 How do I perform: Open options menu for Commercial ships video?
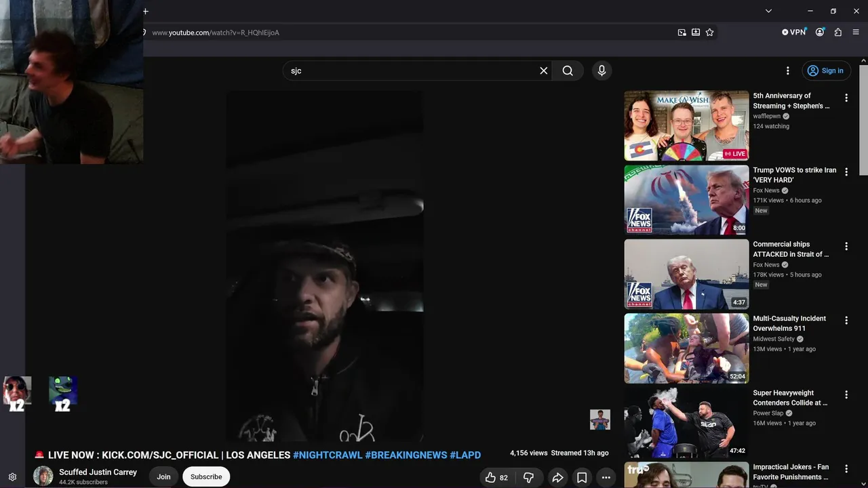846,247
